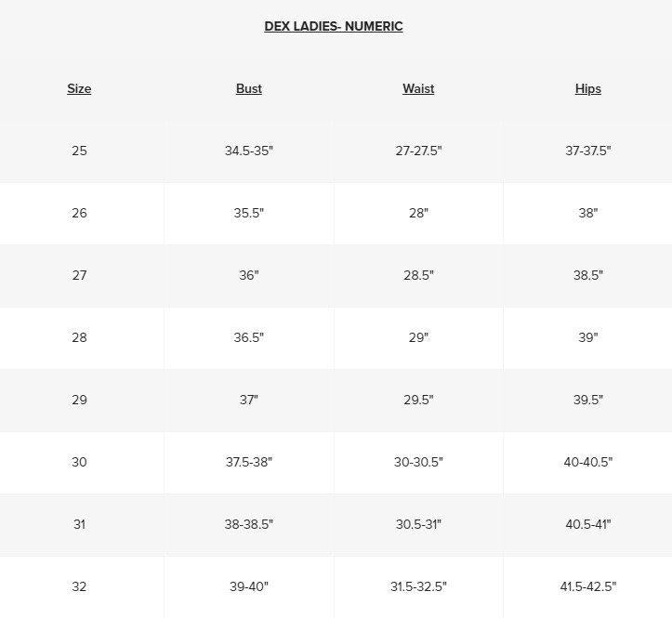
Task: Click size 31 in the Size column
Action: click(x=79, y=524)
